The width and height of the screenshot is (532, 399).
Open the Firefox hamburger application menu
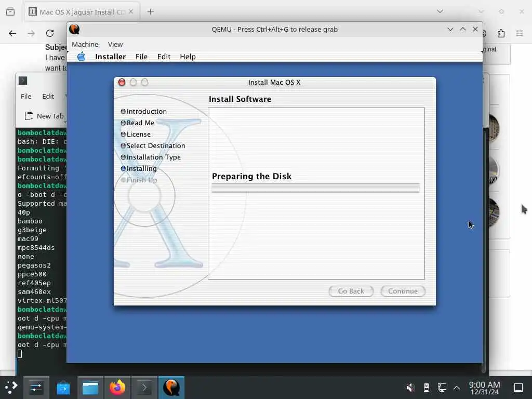point(520,33)
